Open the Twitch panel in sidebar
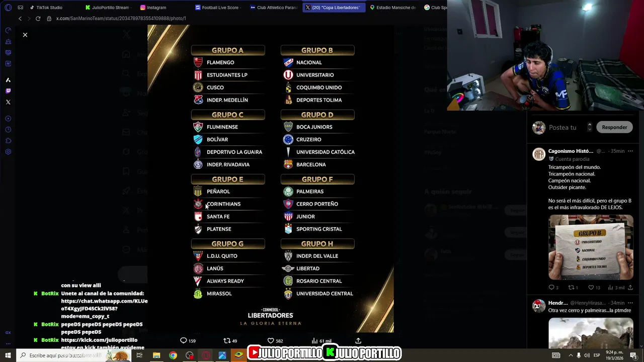Image resolution: width=644 pixels, height=362 pixels. click(8, 91)
